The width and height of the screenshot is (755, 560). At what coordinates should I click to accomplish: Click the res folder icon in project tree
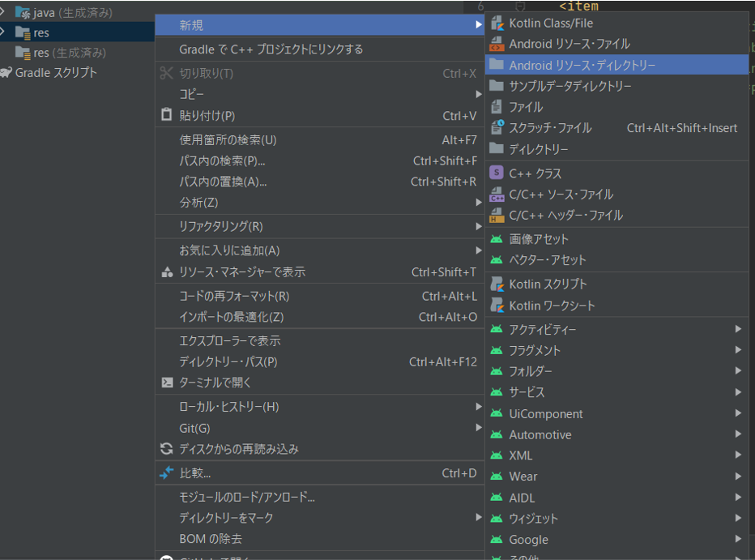(23, 32)
